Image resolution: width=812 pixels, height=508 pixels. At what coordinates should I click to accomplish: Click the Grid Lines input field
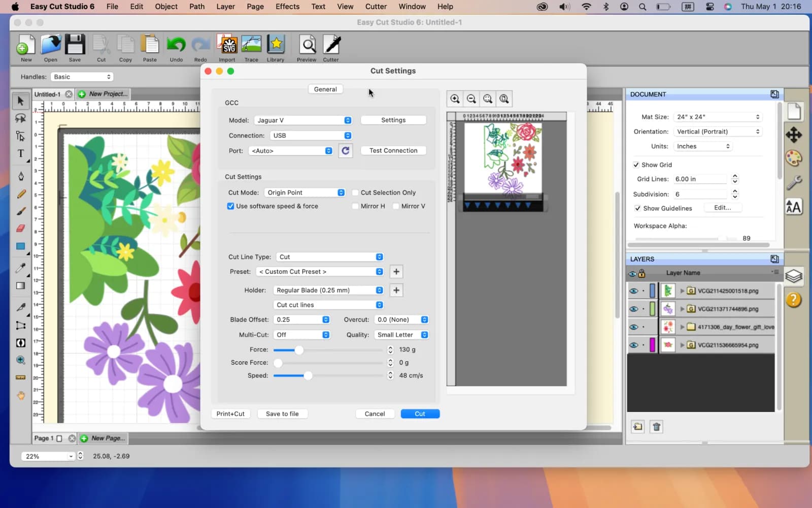click(701, 179)
